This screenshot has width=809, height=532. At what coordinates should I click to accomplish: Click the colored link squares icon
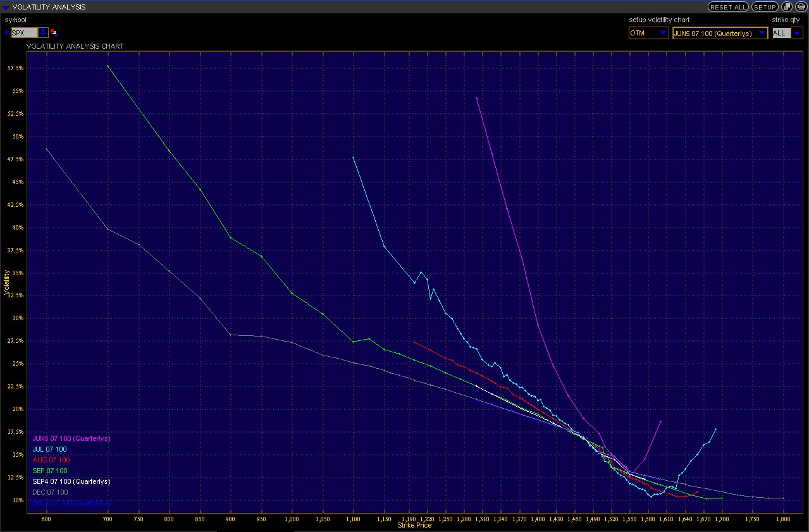[54, 33]
